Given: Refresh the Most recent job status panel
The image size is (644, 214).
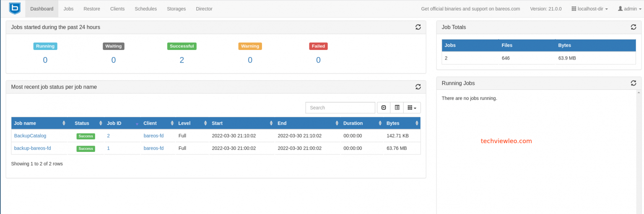Looking at the screenshot, I should pos(418,87).
